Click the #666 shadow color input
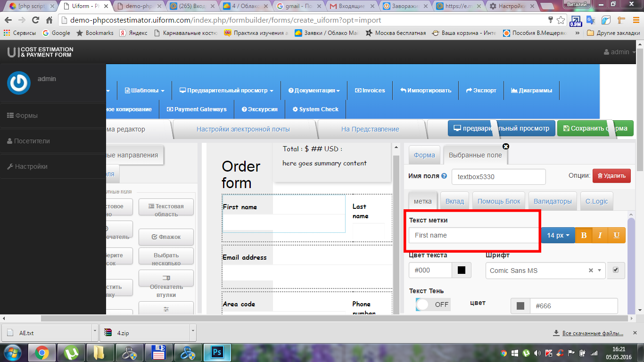This screenshot has width=644, height=362. (574, 306)
